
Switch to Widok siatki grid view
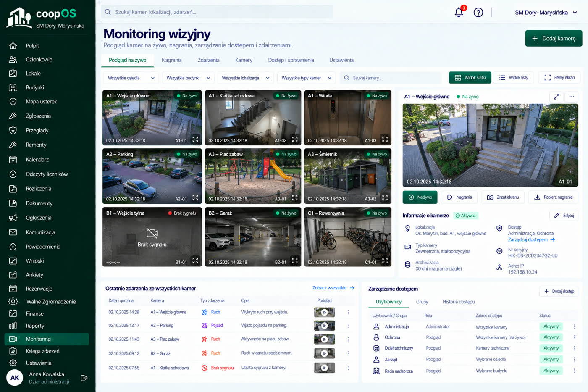point(470,78)
